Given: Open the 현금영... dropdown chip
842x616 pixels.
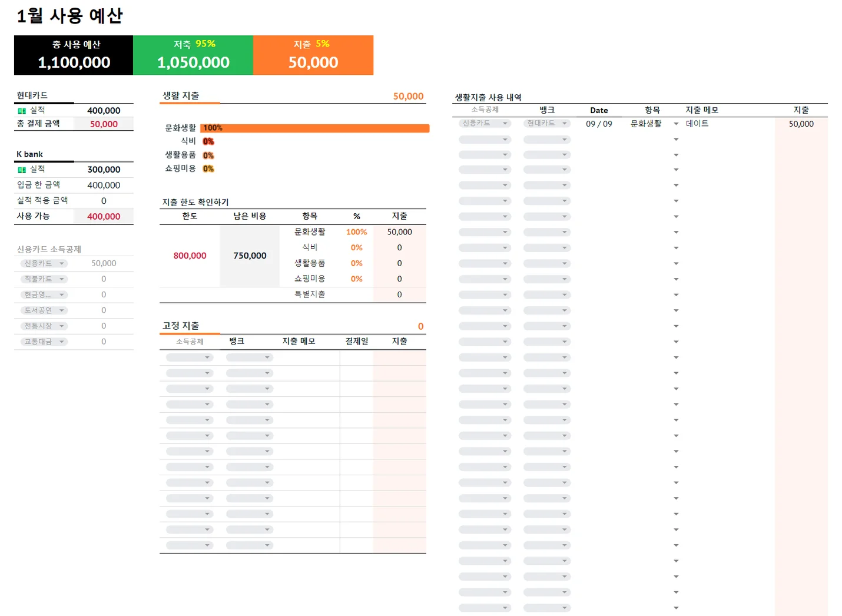Looking at the screenshot, I should click(x=44, y=294).
